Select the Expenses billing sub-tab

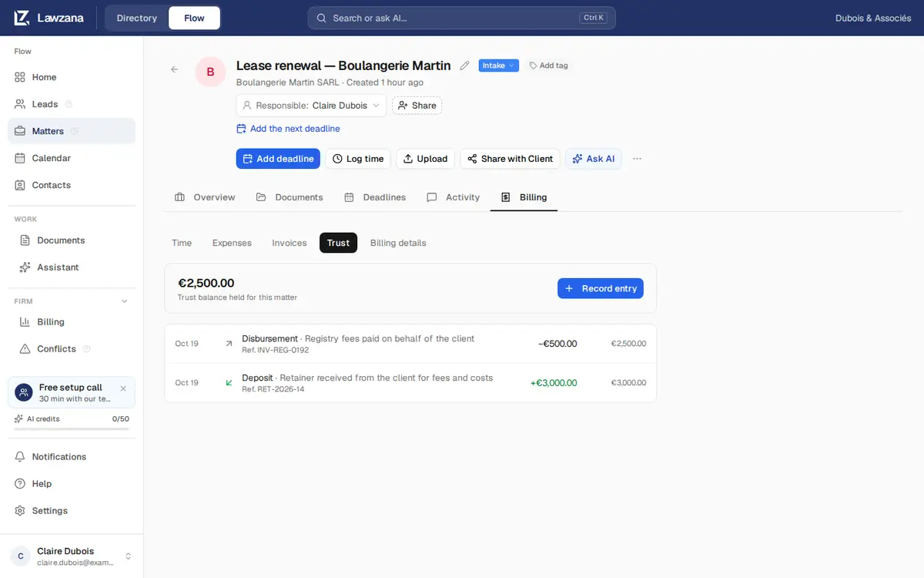point(232,243)
